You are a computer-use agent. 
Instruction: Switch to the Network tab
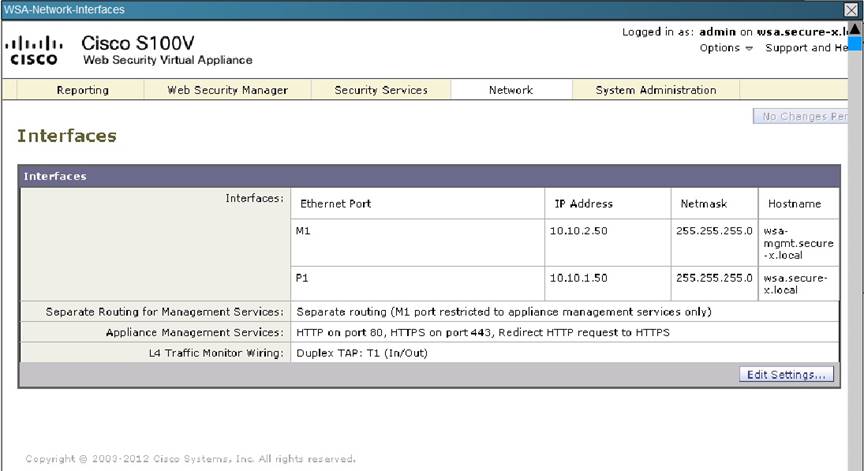pyautogui.click(x=510, y=90)
